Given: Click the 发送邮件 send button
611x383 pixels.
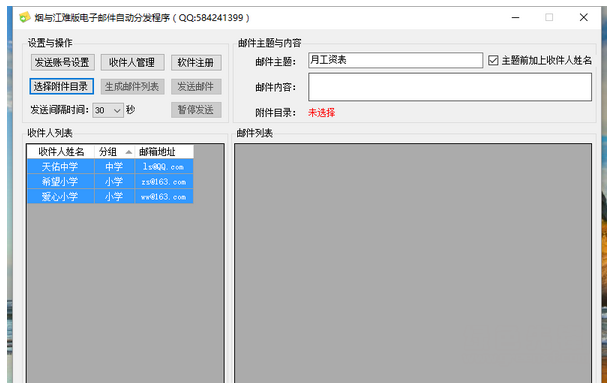Looking at the screenshot, I should pos(196,86).
